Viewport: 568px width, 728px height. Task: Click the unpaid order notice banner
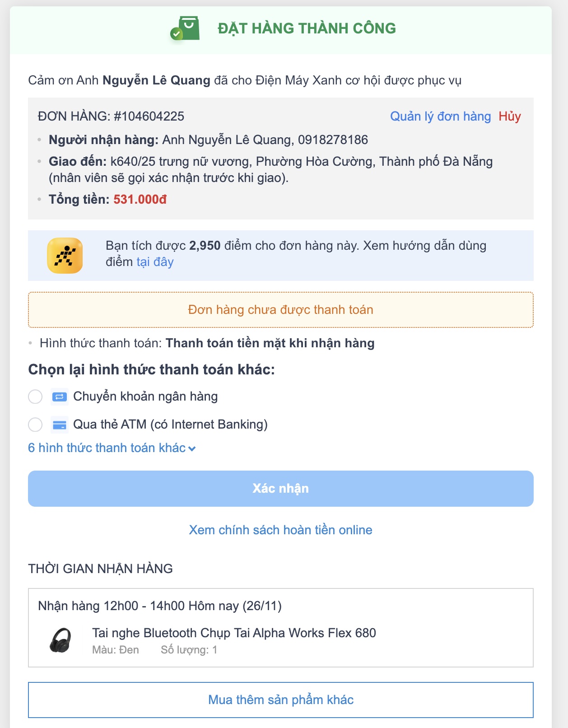click(280, 310)
